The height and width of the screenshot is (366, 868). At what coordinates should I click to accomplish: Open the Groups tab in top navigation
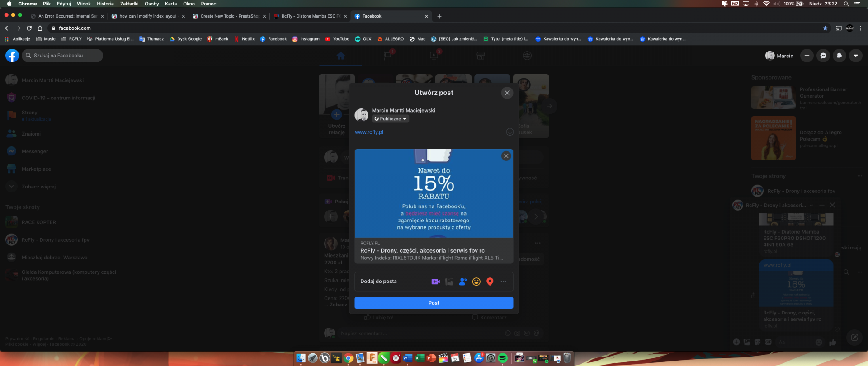[527, 56]
